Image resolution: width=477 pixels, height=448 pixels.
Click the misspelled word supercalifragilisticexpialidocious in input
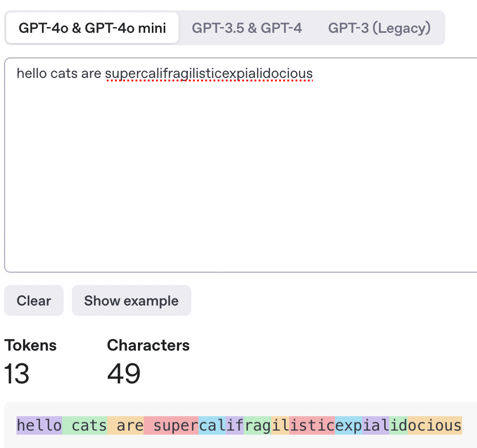pyautogui.click(x=209, y=73)
